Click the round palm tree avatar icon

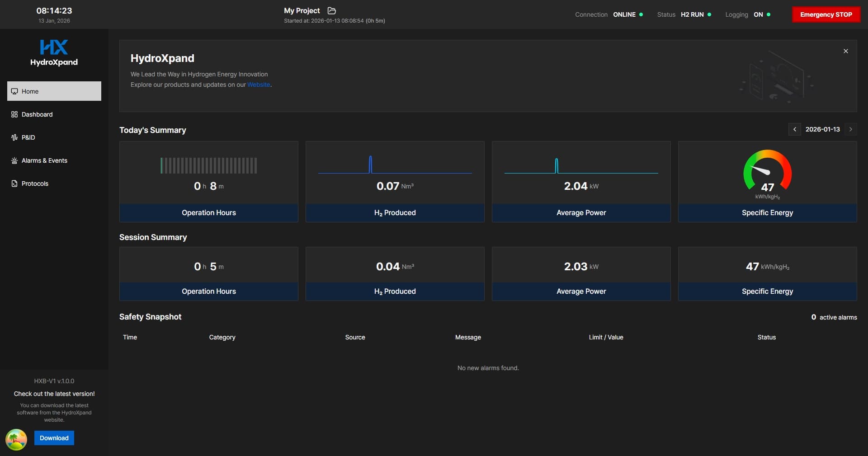[x=16, y=439]
